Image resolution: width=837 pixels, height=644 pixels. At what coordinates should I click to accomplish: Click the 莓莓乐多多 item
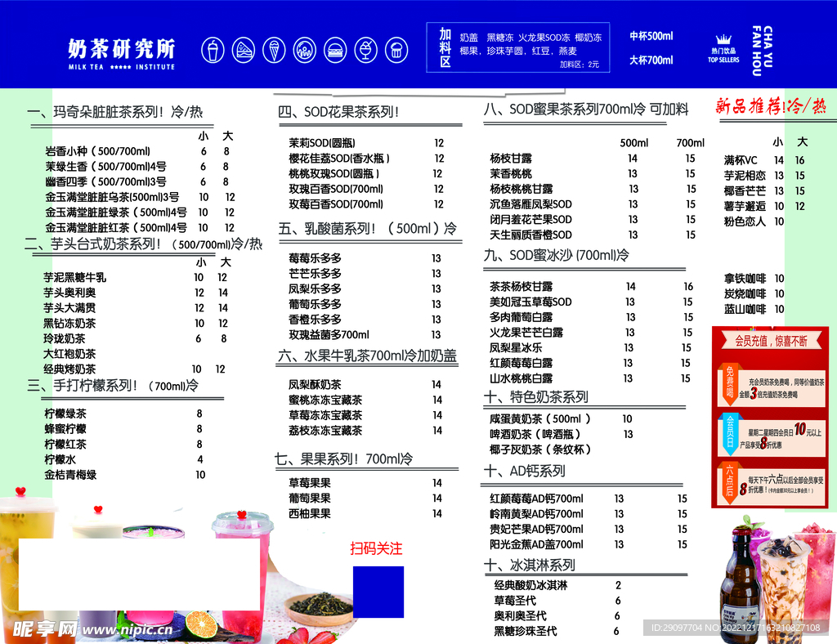pos(315,259)
